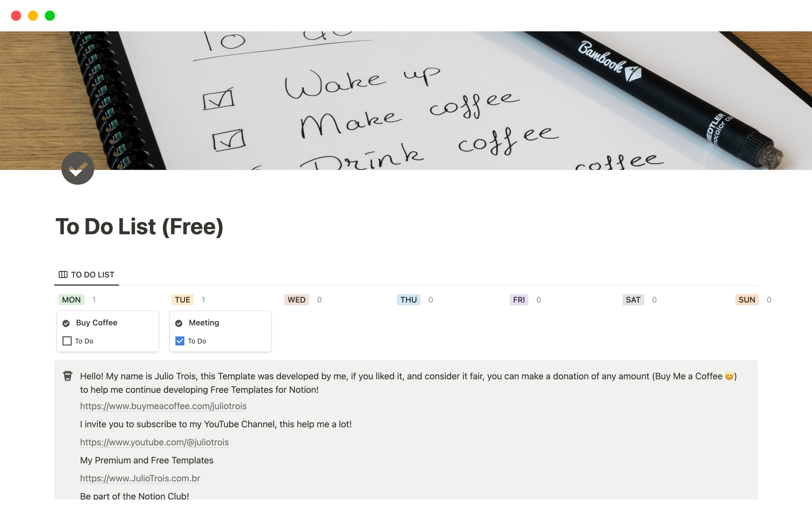Click the MON column header icon
Image resolution: width=812 pixels, height=508 pixels.
(x=71, y=299)
